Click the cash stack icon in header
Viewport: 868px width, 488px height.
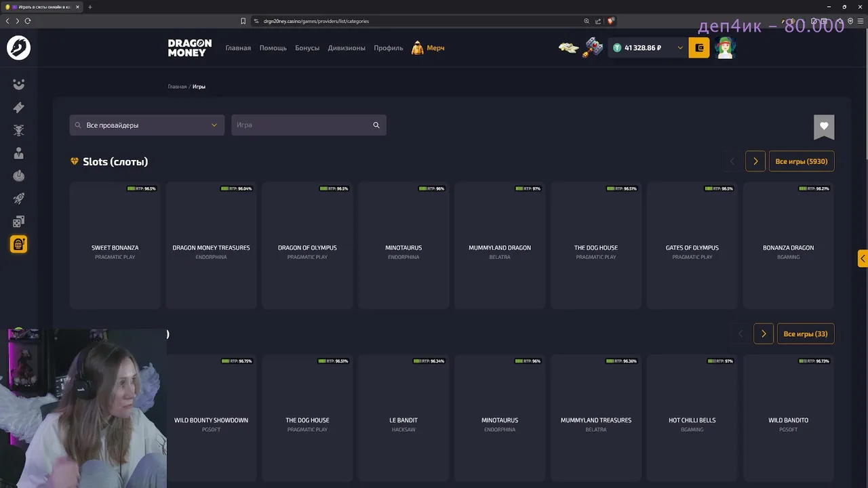point(569,48)
